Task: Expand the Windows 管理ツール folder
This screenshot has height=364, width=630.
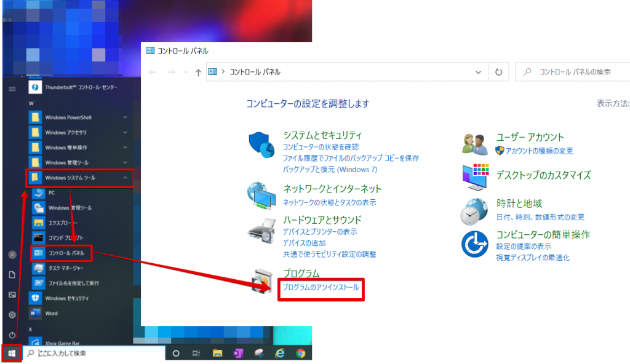Action: click(81, 163)
